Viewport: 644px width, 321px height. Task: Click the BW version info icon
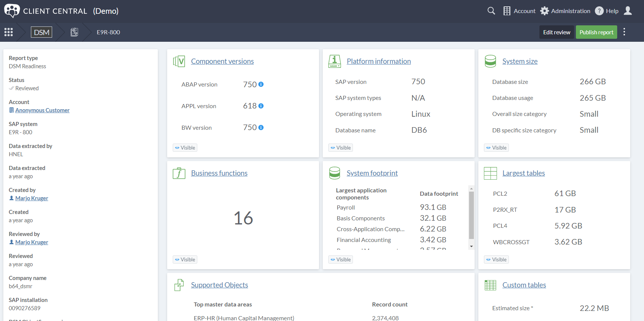click(x=261, y=128)
